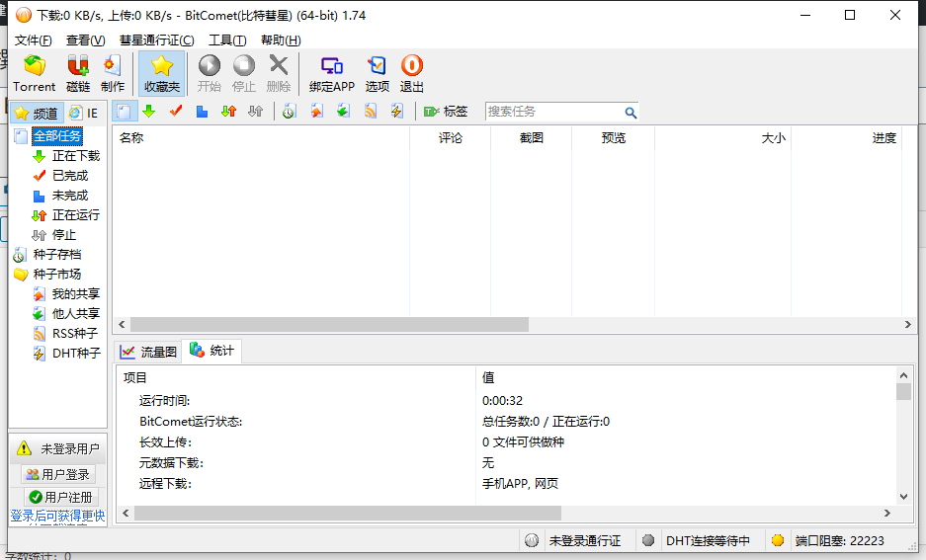Click the 运行时间 value 0:00:32

tap(503, 401)
